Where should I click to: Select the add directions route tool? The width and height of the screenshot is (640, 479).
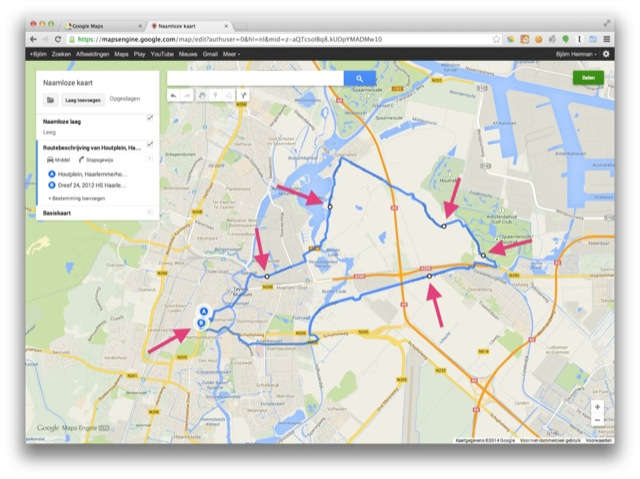tap(243, 95)
